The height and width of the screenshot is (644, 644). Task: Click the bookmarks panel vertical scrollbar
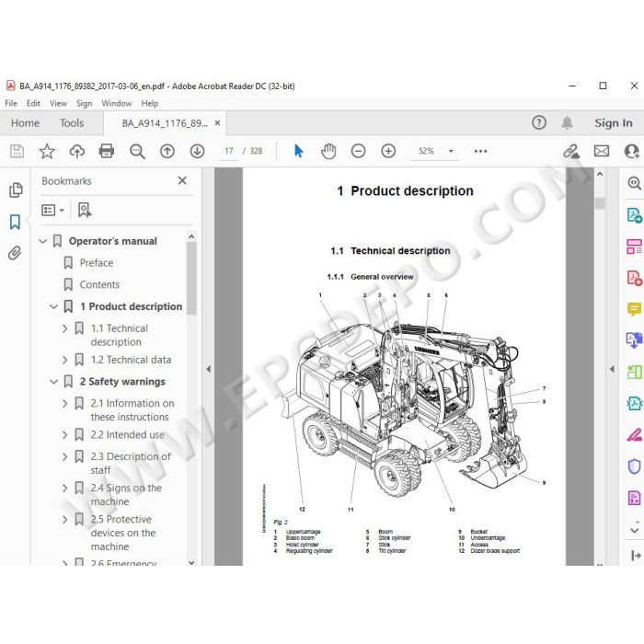click(191, 279)
